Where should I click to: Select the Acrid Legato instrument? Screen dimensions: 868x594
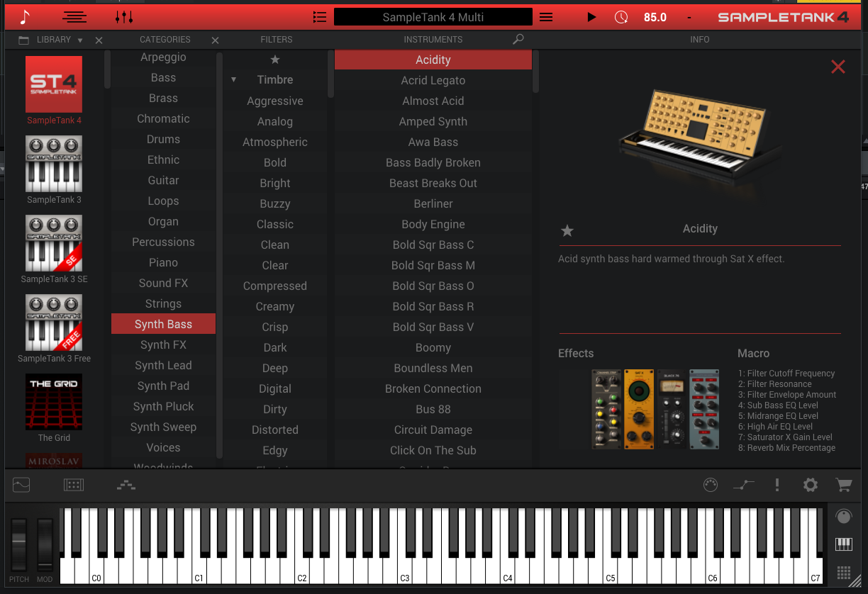pyautogui.click(x=433, y=80)
